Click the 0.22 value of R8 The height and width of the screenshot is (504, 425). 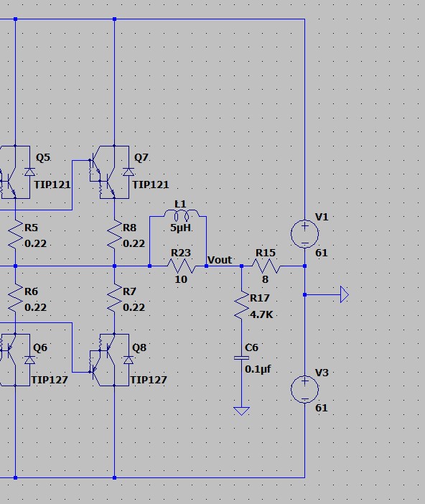coord(134,243)
